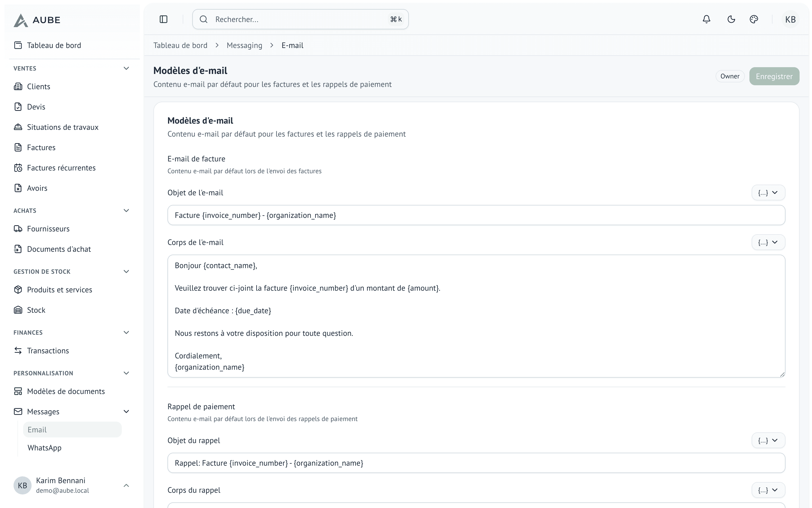
Task: Click Documents d'achat file icon
Action: coord(18,249)
